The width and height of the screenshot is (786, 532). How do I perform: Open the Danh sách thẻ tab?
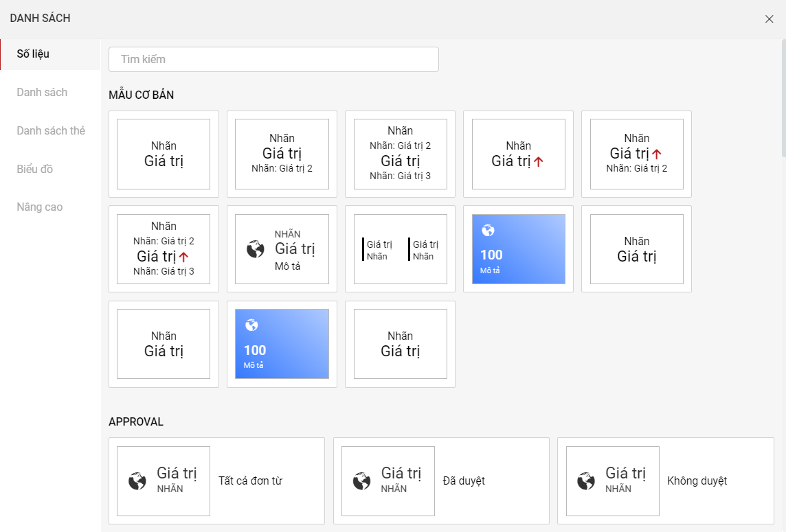51,130
